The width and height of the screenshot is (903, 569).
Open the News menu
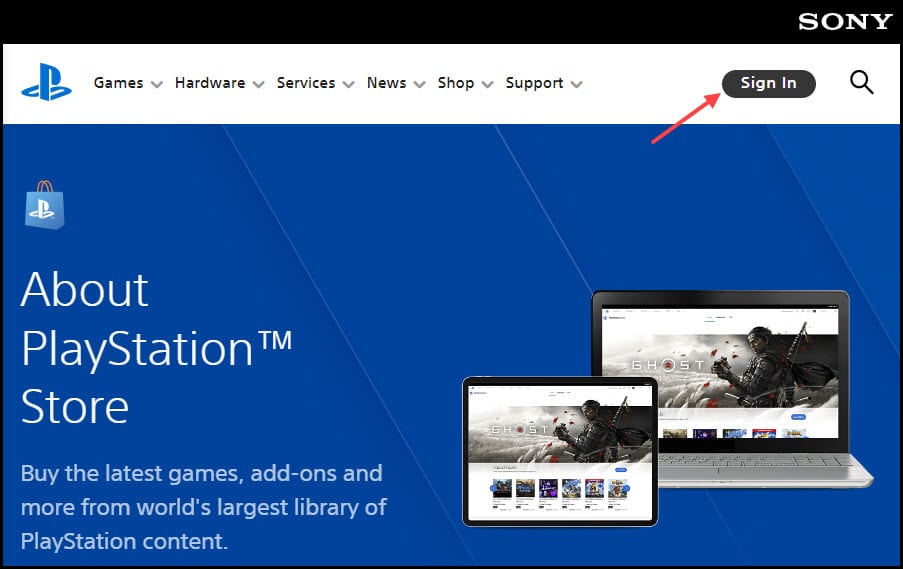coord(386,83)
